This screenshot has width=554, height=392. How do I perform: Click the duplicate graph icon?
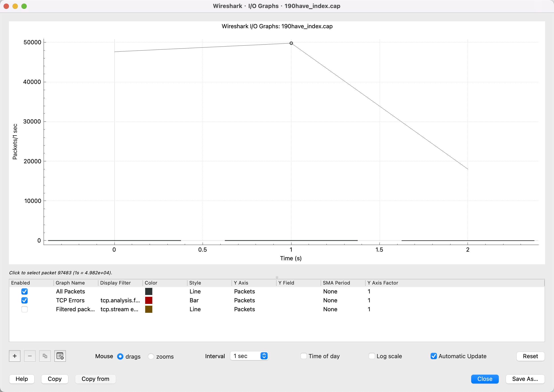45,356
